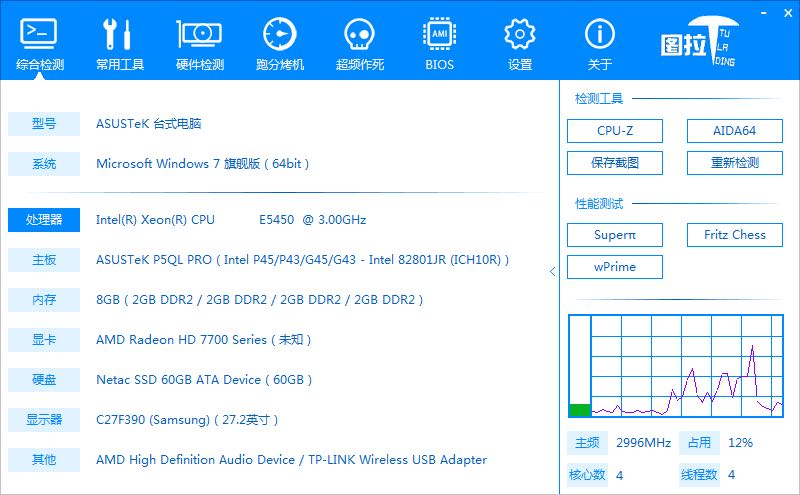
Task: Select the 型号 category label
Action: (44, 123)
